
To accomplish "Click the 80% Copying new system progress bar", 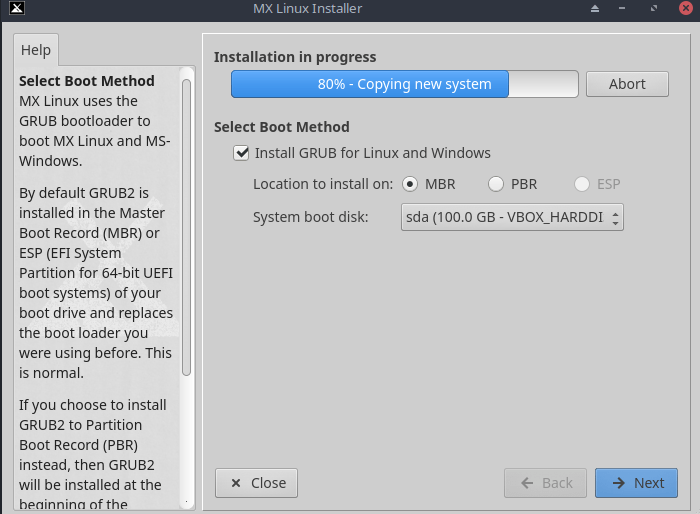I will tap(404, 84).
